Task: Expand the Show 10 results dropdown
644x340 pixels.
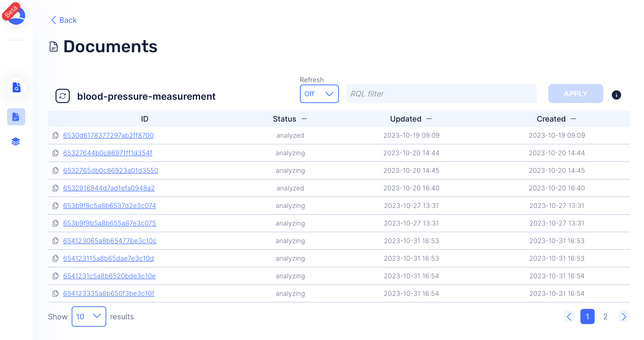Action: pos(89,316)
